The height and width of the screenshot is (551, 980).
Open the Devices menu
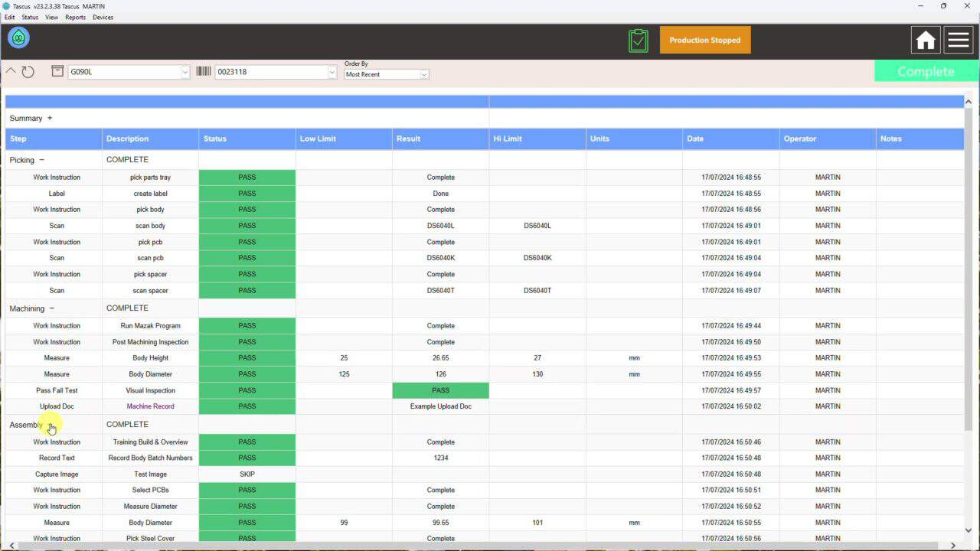coord(103,17)
